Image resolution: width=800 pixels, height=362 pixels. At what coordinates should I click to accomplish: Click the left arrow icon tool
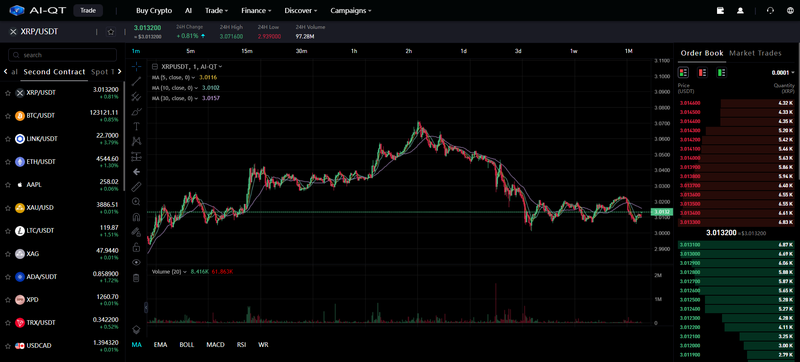point(136,172)
